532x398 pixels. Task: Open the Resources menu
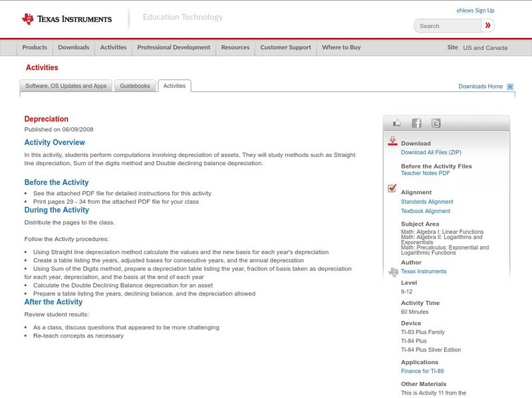(235, 47)
